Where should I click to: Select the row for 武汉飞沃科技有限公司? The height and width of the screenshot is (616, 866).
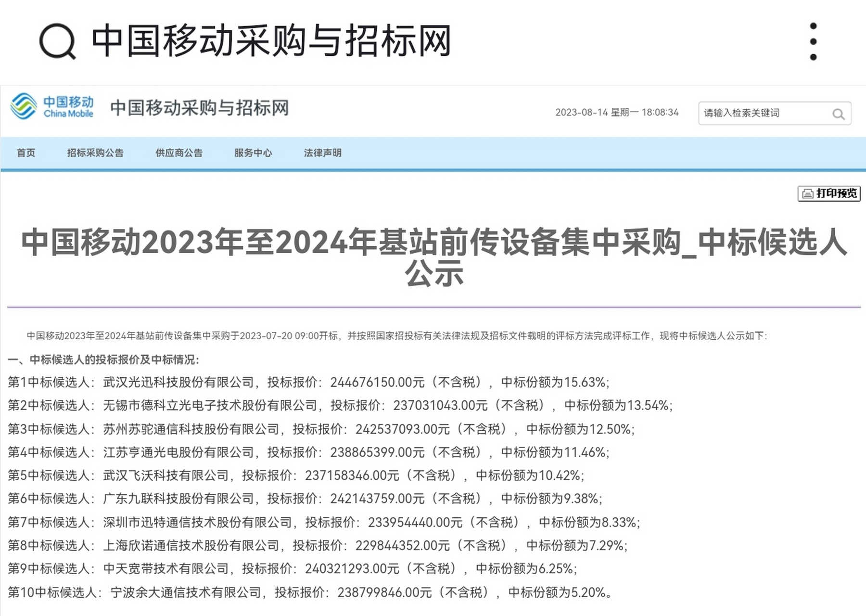point(296,475)
